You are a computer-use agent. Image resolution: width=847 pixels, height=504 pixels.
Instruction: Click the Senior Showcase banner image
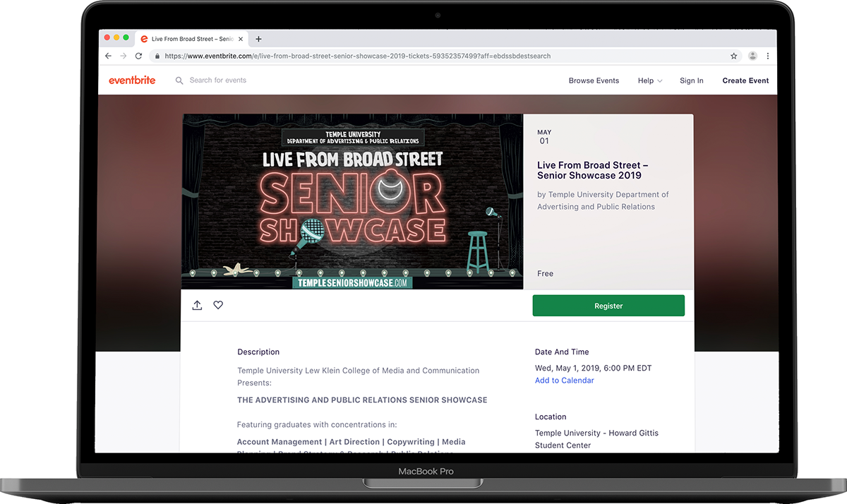tap(352, 201)
